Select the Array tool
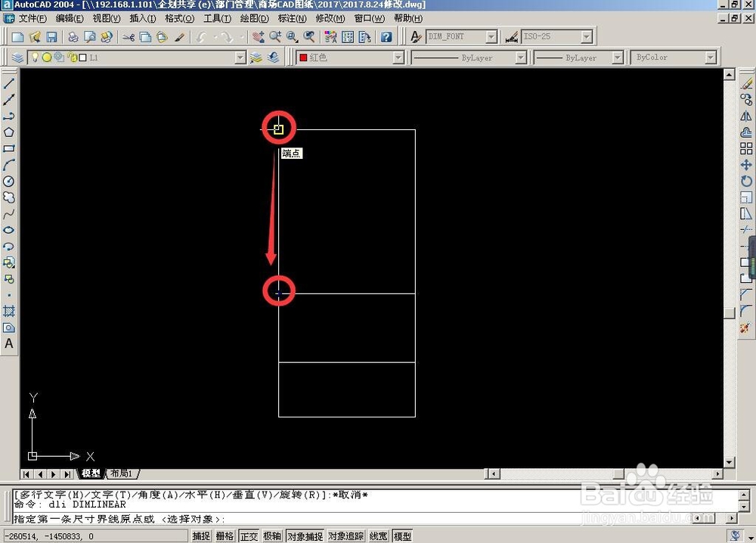This screenshot has width=756, height=543. (746, 148)
